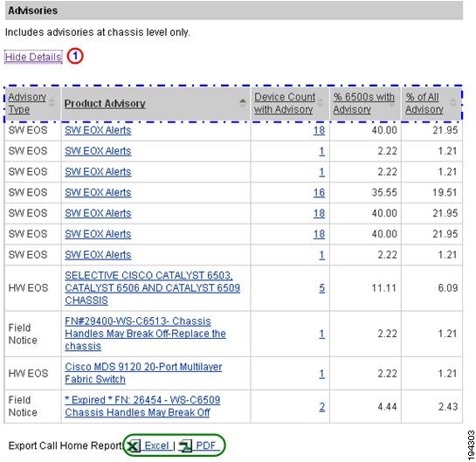Image resolution: width=476 pixels, height=462 pixels.
Task: Sort by Advisory Type column header
Action: [27, 103]
